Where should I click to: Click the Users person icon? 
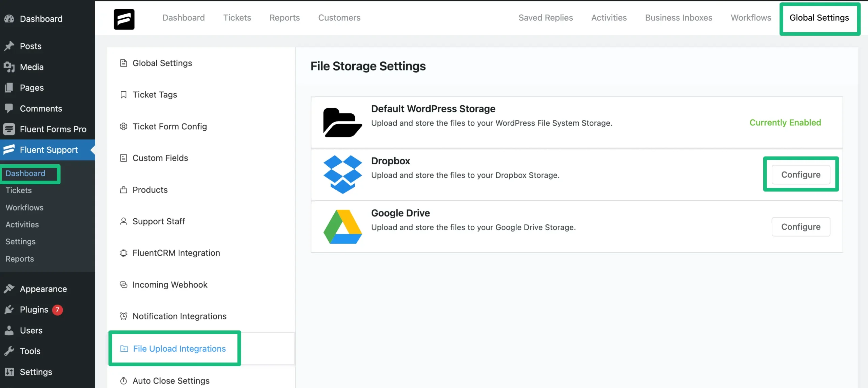(x=9, y=330)
